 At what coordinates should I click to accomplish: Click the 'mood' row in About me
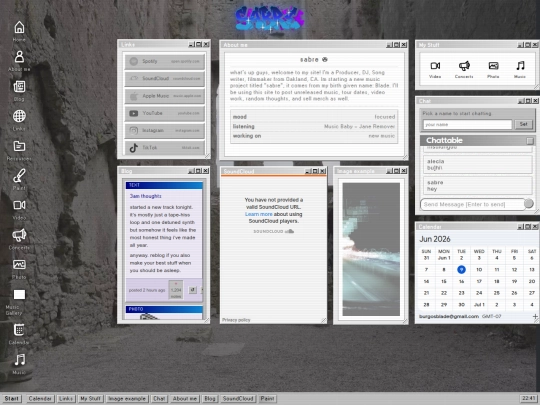click(x=314, y=117)
